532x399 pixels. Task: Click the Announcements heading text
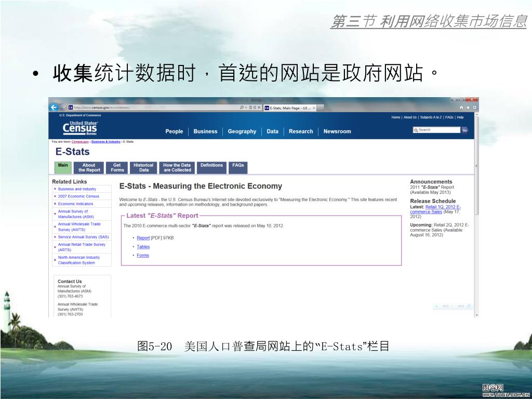(431, 182)
